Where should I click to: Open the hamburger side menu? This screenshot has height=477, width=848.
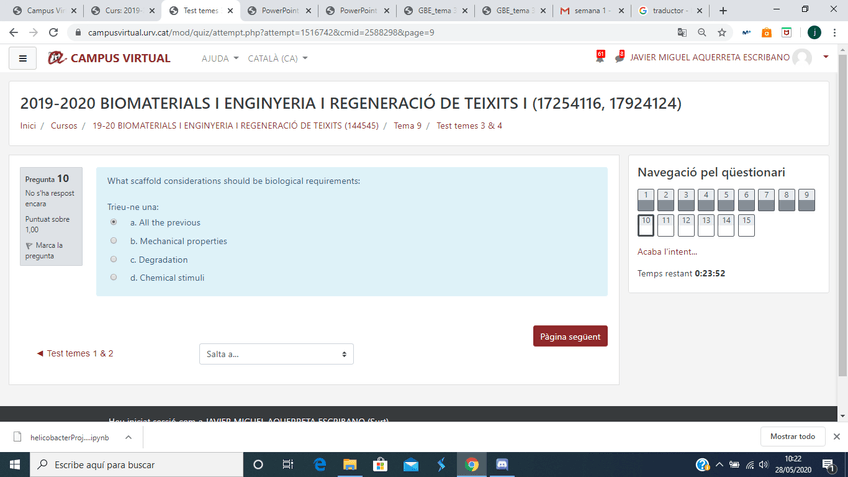point(22,58)
